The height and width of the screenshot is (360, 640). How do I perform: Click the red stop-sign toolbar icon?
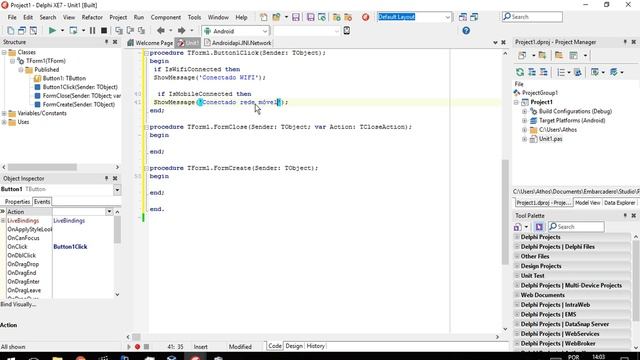[366, 17]
